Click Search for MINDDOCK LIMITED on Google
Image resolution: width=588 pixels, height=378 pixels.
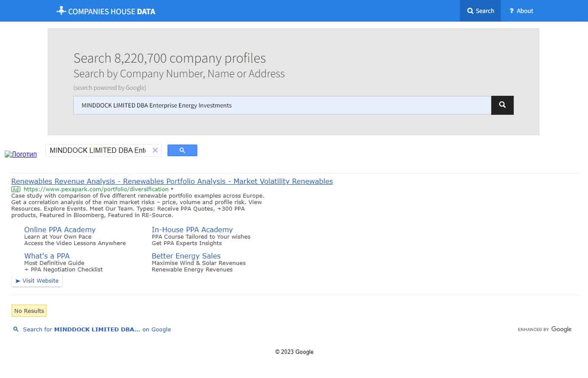[x=97, y=329]
